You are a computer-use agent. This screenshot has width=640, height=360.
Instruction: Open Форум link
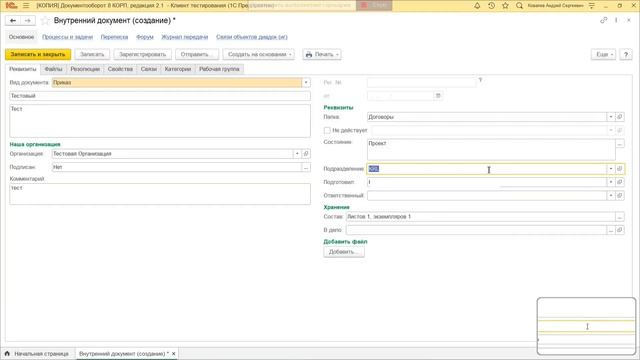[x=144, y=37]
